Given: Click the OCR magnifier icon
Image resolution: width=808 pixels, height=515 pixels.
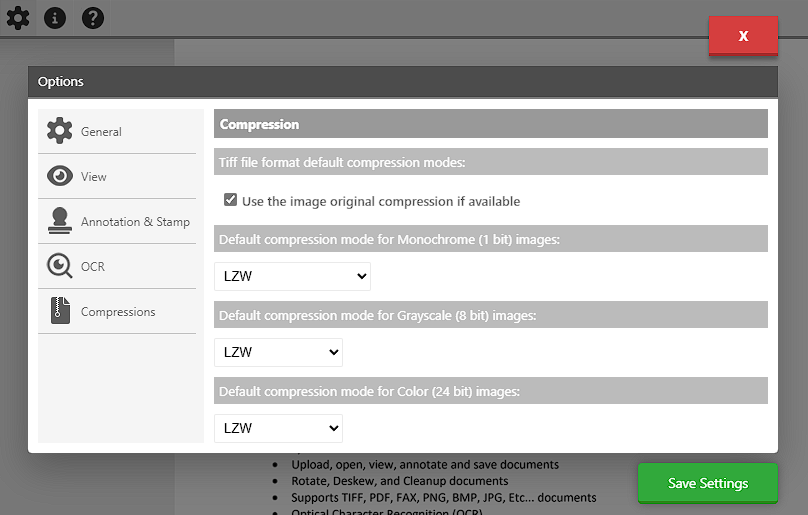Looking at the screenshot, I should (60, 267).
